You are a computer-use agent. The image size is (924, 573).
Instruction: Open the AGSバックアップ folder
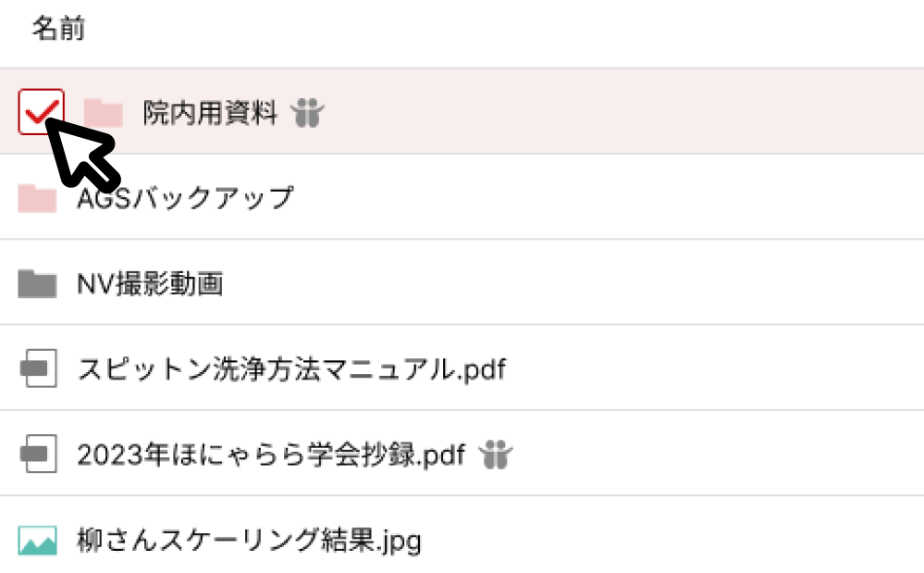tap(185, 198)
